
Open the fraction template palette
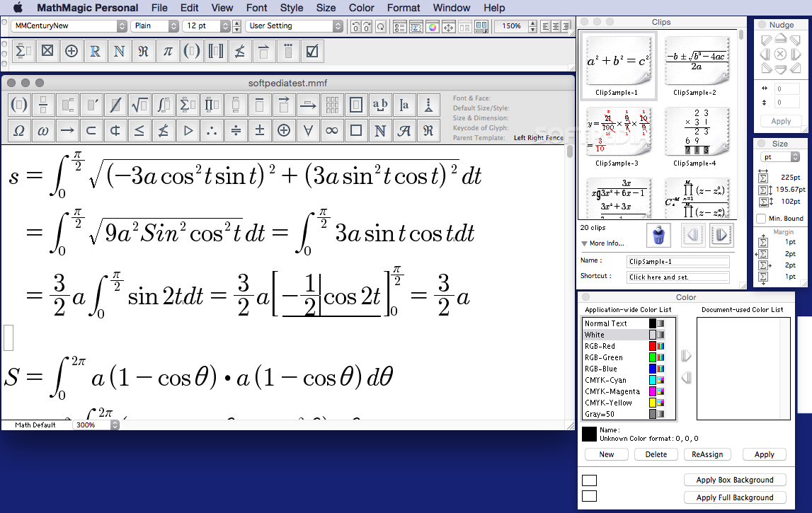pos(43,105)
